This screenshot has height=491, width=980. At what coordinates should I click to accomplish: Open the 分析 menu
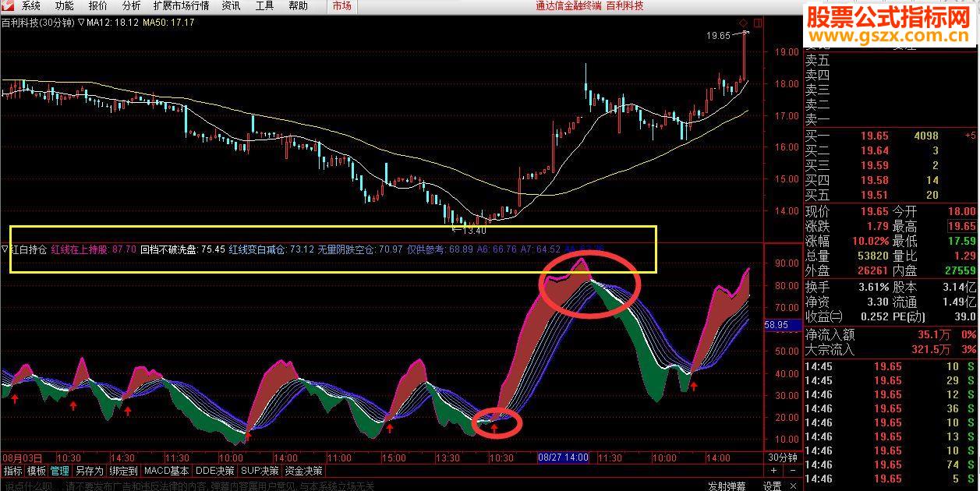[x=131, y=5]
